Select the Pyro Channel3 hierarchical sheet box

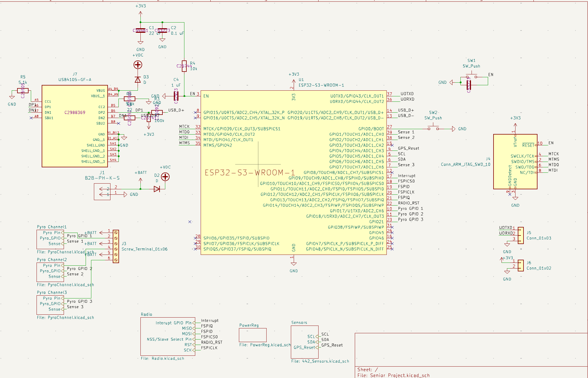point(50,305)
